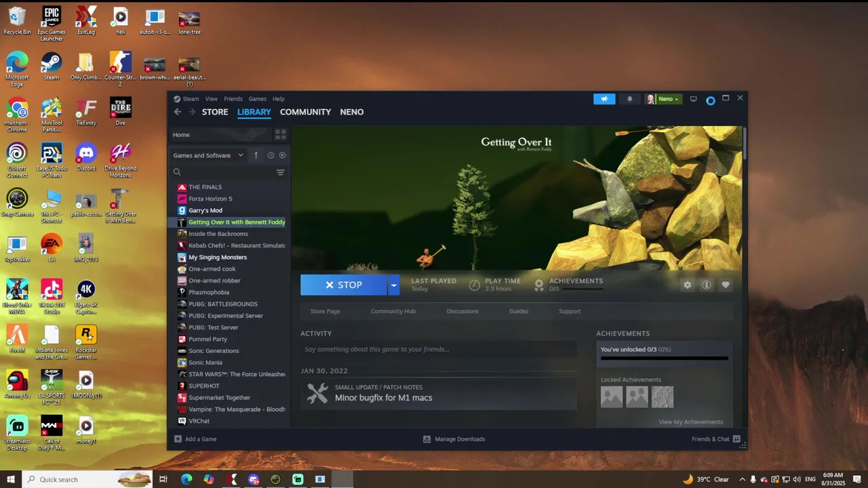Select Sonic Mania in the library
The image size is (868, 488).
pos(230,363)
